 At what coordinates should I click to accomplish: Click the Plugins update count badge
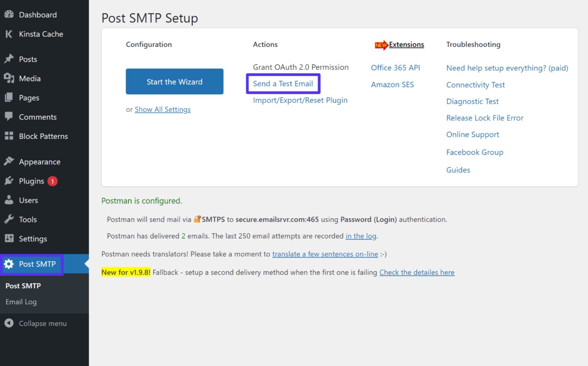click(52, 181)
